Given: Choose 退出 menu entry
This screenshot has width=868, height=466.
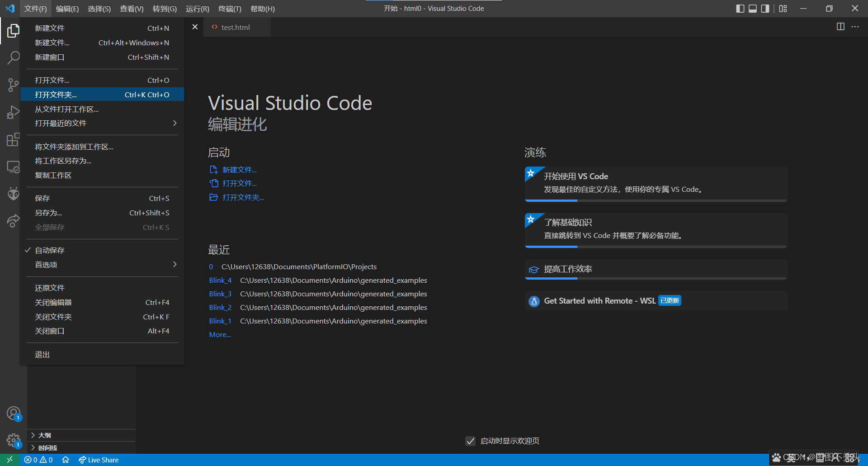Looking at the screenshot, I should point(102,355).
